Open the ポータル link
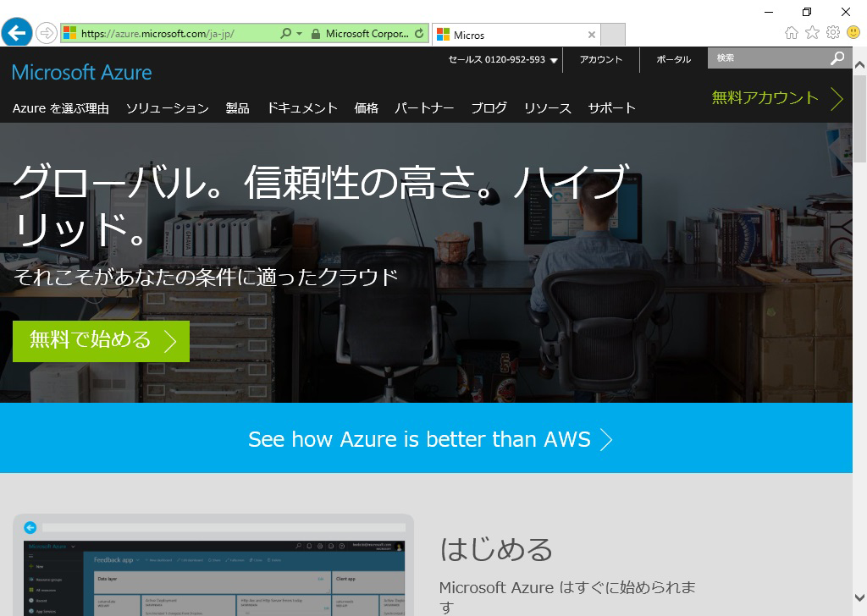867x616 pixels. 673,60
